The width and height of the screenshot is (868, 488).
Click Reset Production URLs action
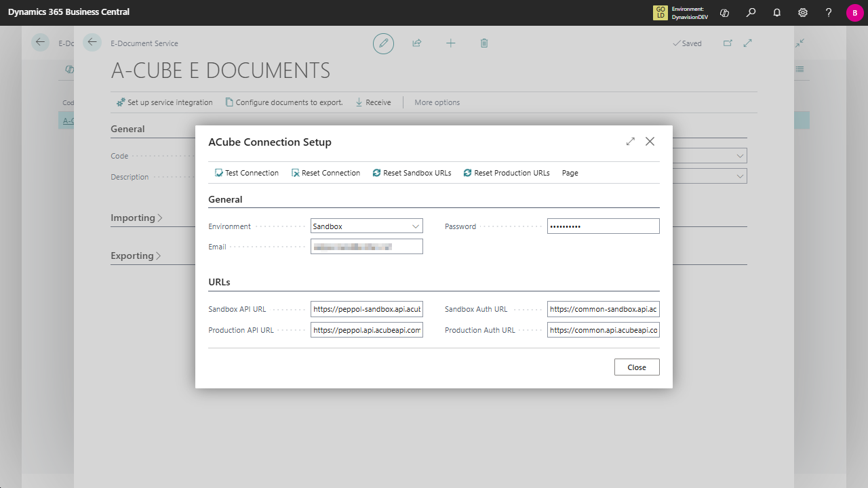[507, 173]
